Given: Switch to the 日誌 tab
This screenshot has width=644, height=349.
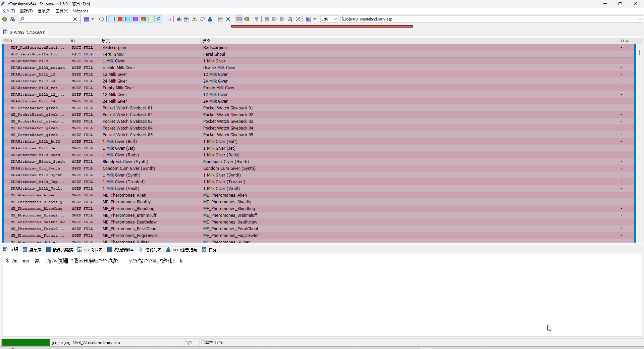Looking at the screenshot, I should [x=209, y=250].
